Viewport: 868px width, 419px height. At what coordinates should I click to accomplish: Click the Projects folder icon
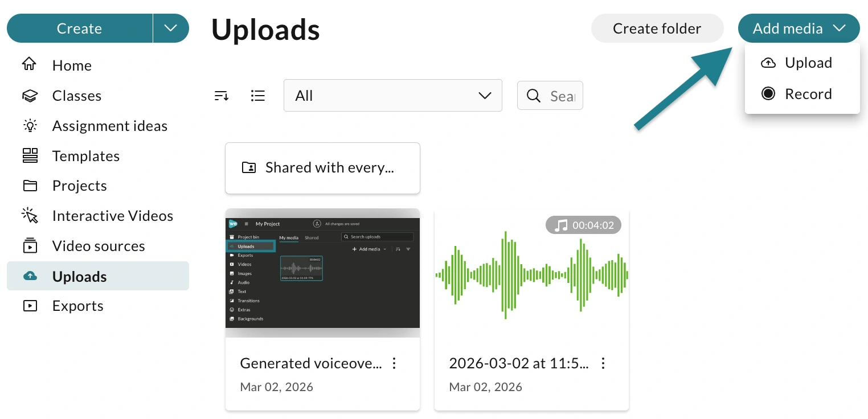pos(30,186)
